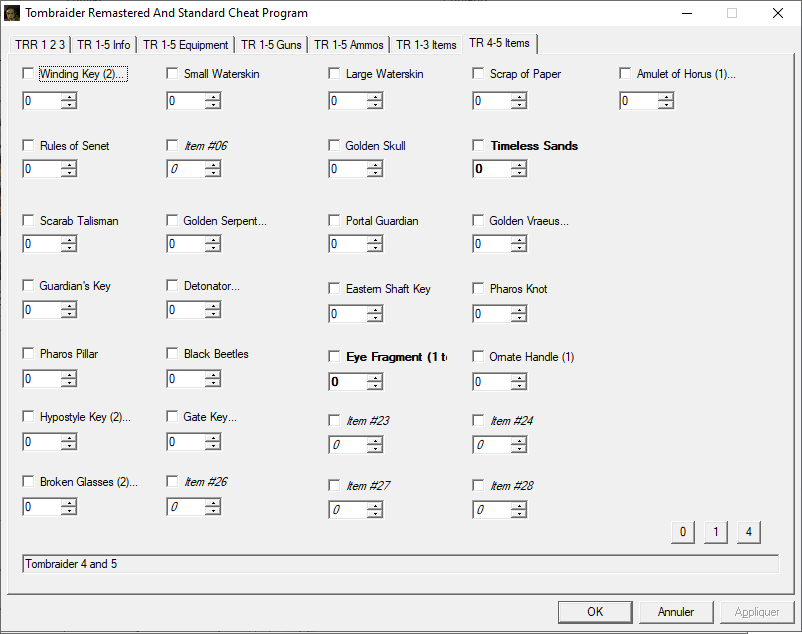Check the Rules of Senet box
Image resolution: width=802 pixels, height=634 pixels.
click(x=28, y=146)
